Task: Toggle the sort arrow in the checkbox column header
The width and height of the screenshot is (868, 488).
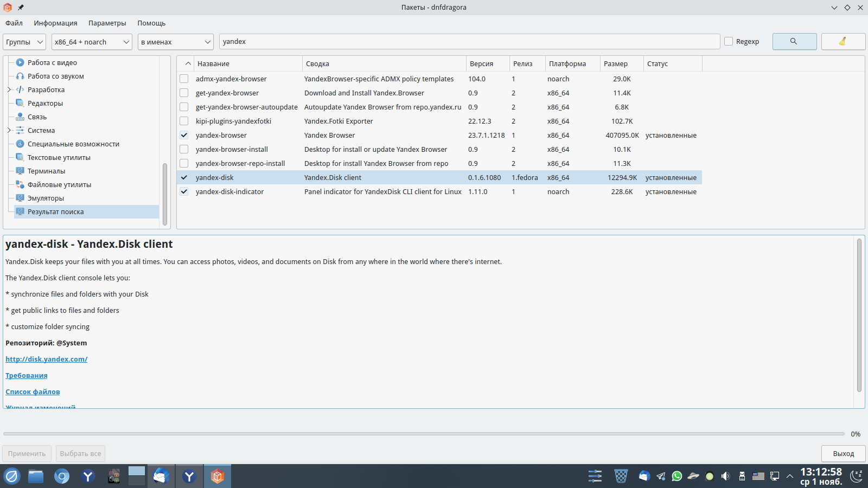Action: point(188,63)
